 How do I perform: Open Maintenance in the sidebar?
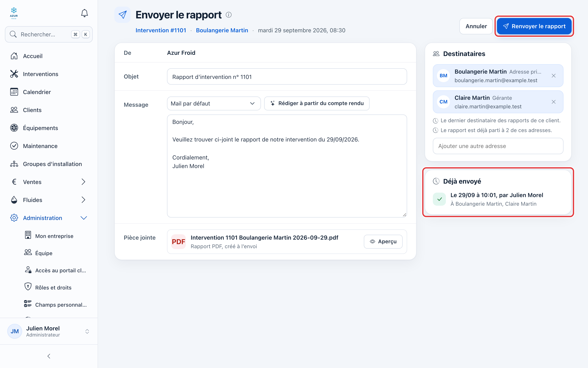coord(49,146)
